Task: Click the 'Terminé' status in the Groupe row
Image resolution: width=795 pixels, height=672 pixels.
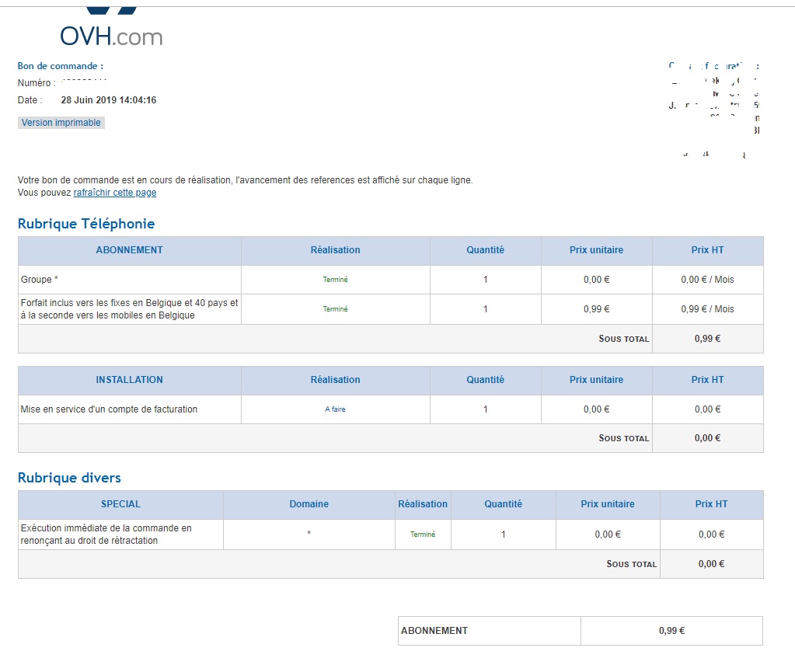Action: point(335,280)
